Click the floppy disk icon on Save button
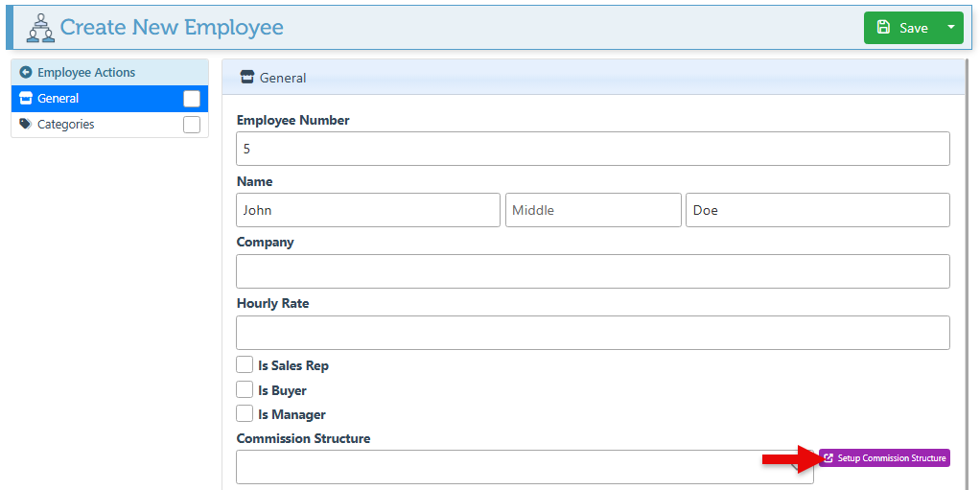 (x=883, y=28)
